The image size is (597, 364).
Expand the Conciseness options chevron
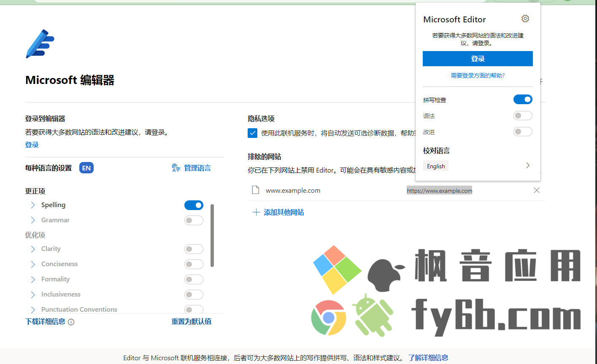click(33, 264)
